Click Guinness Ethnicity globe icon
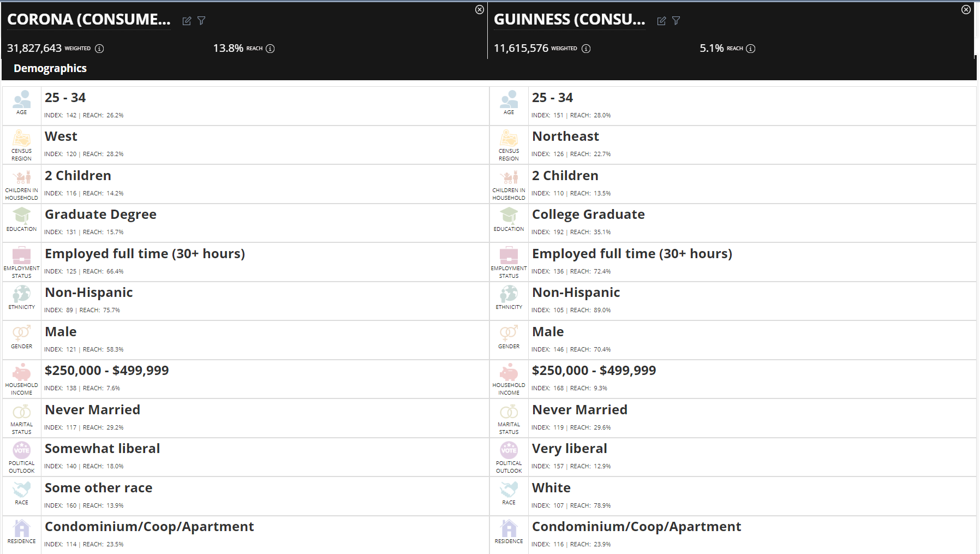980x554 pixels. 509,294
